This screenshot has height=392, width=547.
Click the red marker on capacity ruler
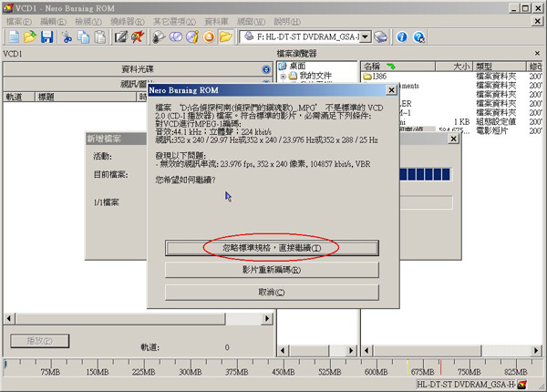click(440, 367)
